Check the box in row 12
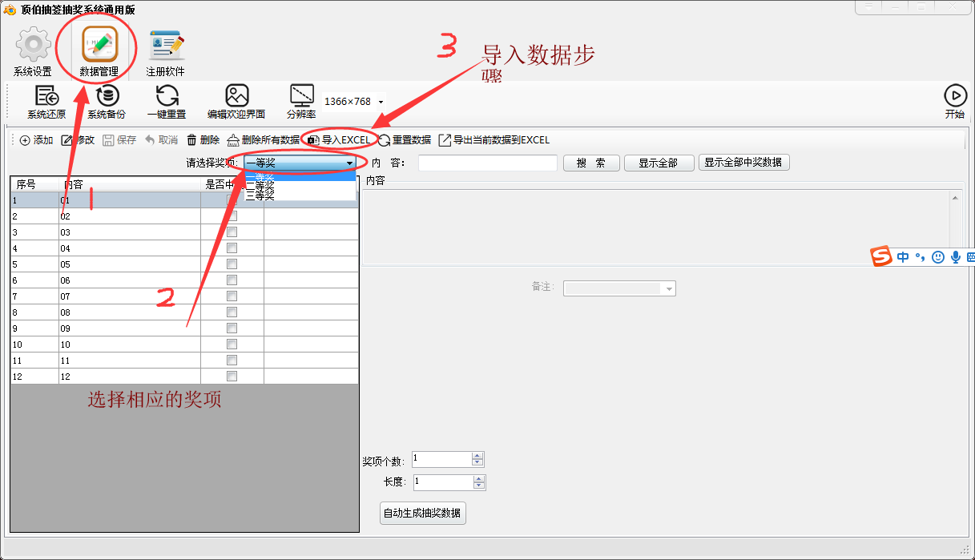 [232, 377]
